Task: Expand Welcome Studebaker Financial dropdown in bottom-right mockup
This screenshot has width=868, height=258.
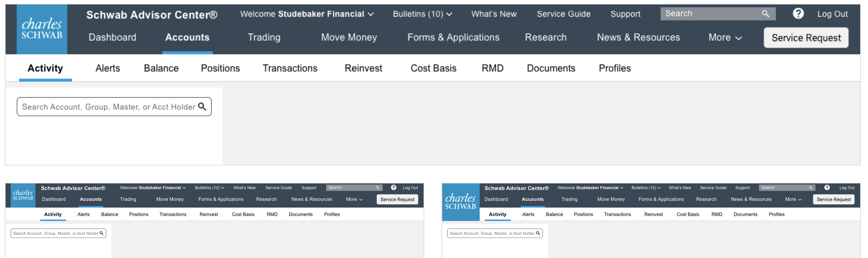Action: [x=590, y=188]
